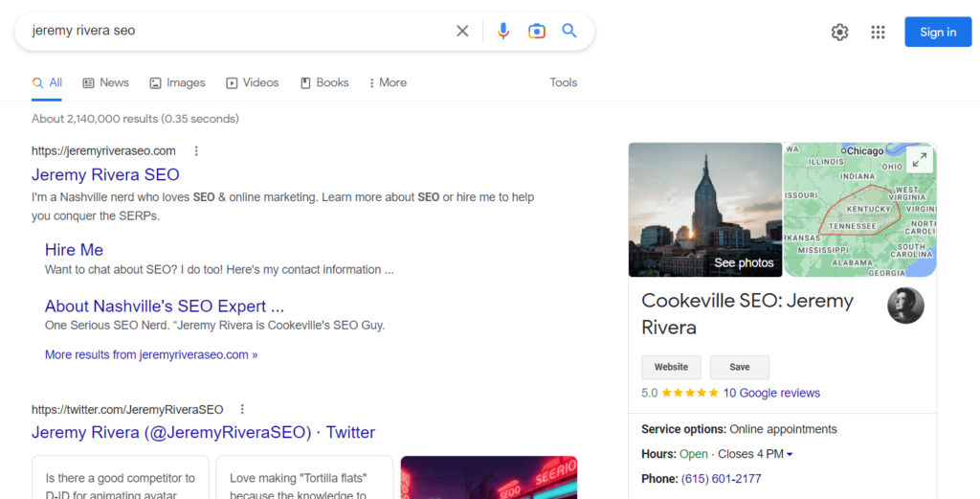Switch to the Books tab
Image resolution: width=980 pixels, height=499 pixels.
click(x=324, y=82)
